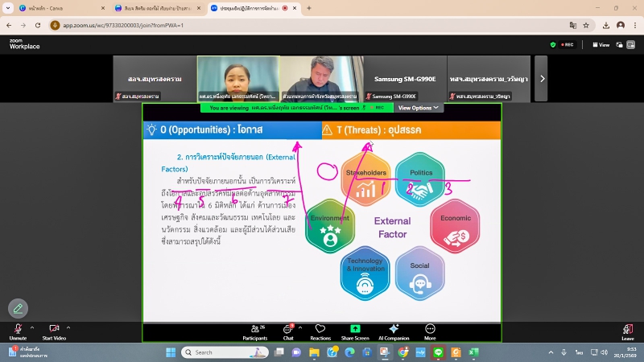This screenshot has width=644, height=362.
Task: Click the annotation pencil button
Action: click(18, 308)
